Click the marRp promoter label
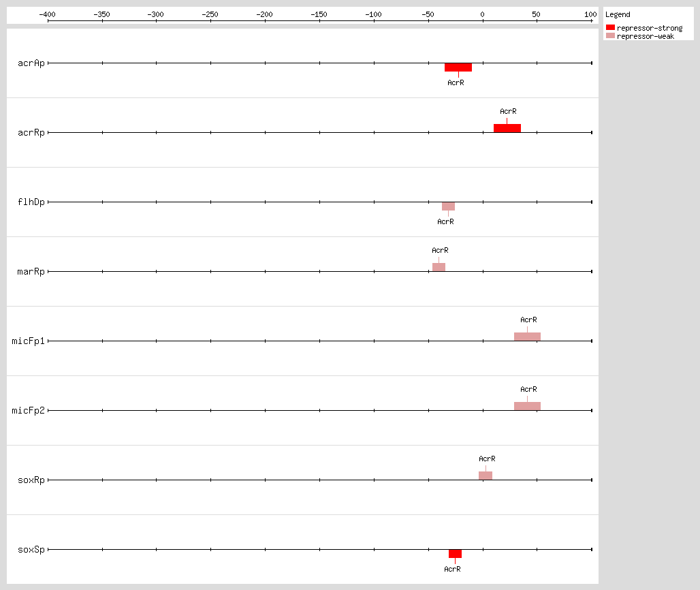The width and height of the screenshot is (700, 590). pos(31,272)
